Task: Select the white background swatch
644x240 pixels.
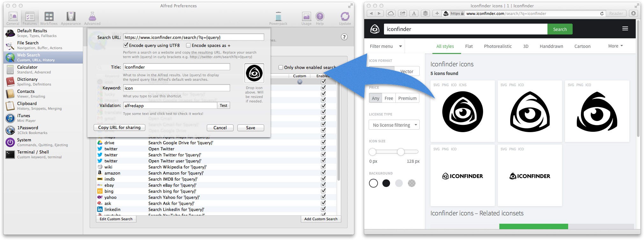Action: [x=373, y=183]
